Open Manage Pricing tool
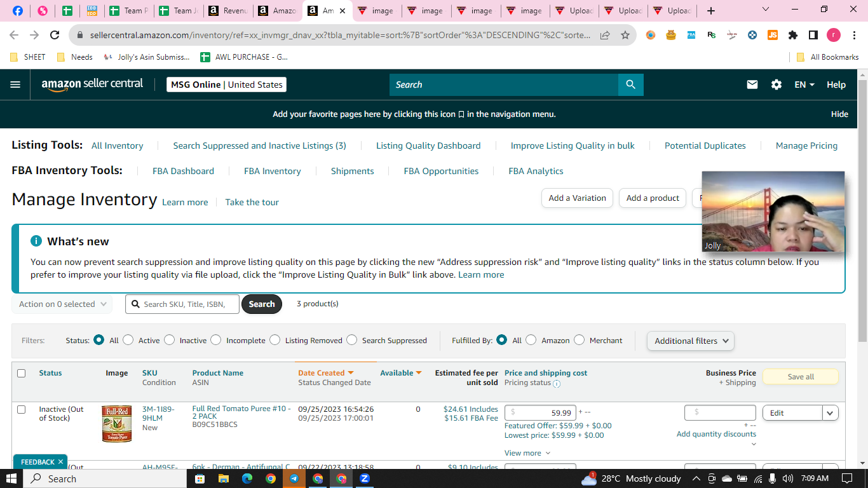Viewport: 868px width, 488px height. pos(806,146)
